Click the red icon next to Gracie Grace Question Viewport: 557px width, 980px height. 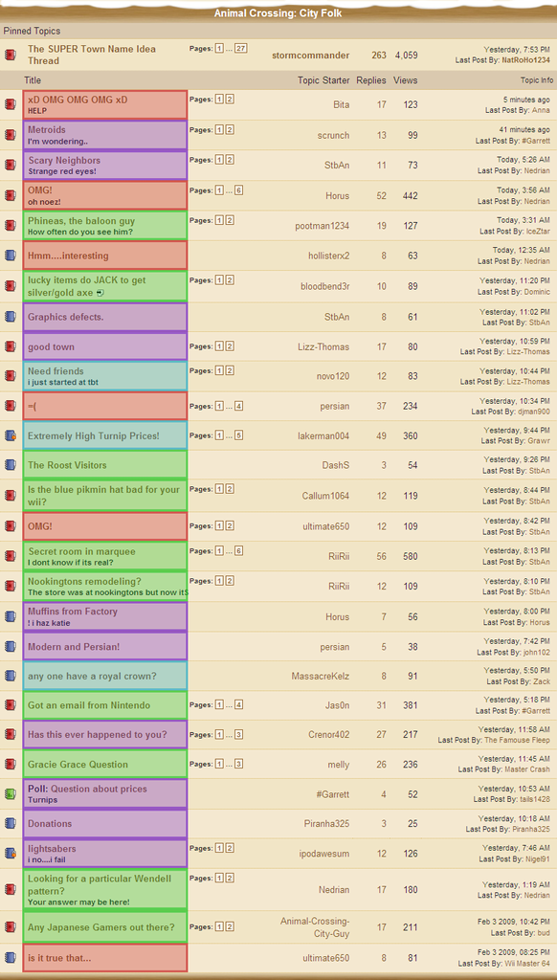(10, 765)
